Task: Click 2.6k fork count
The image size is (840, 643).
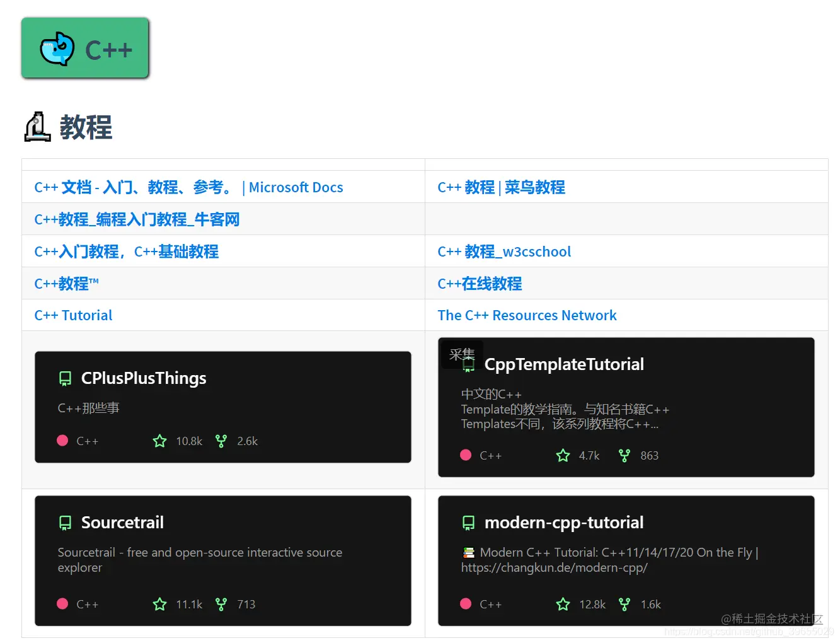Action: pos(247,441)
